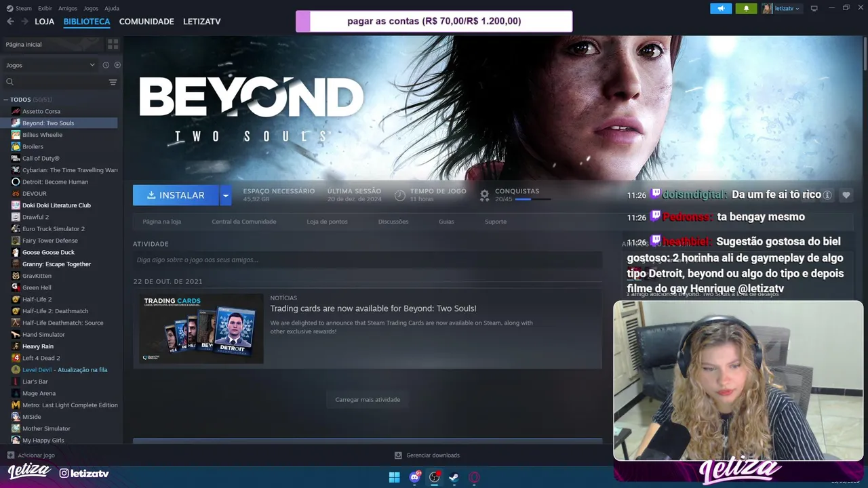Open the install options arrow dropdown
The width and height of the screenshot is (868, 488).
226,195
